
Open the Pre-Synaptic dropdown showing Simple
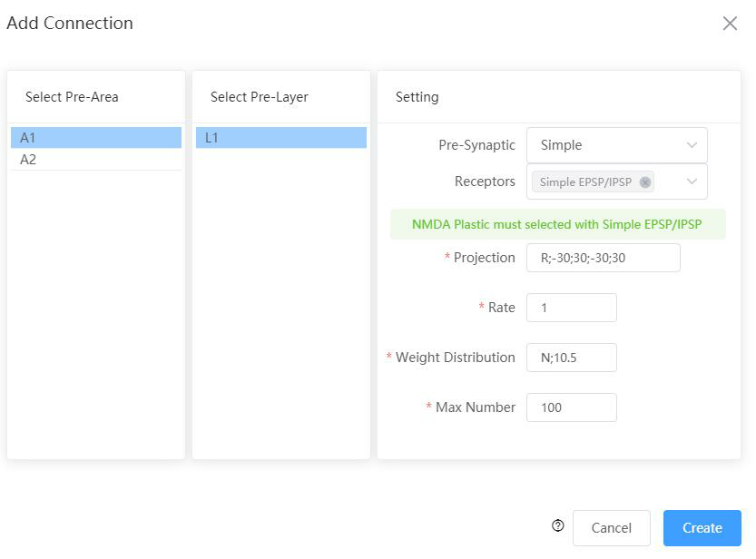click(616, 145)
